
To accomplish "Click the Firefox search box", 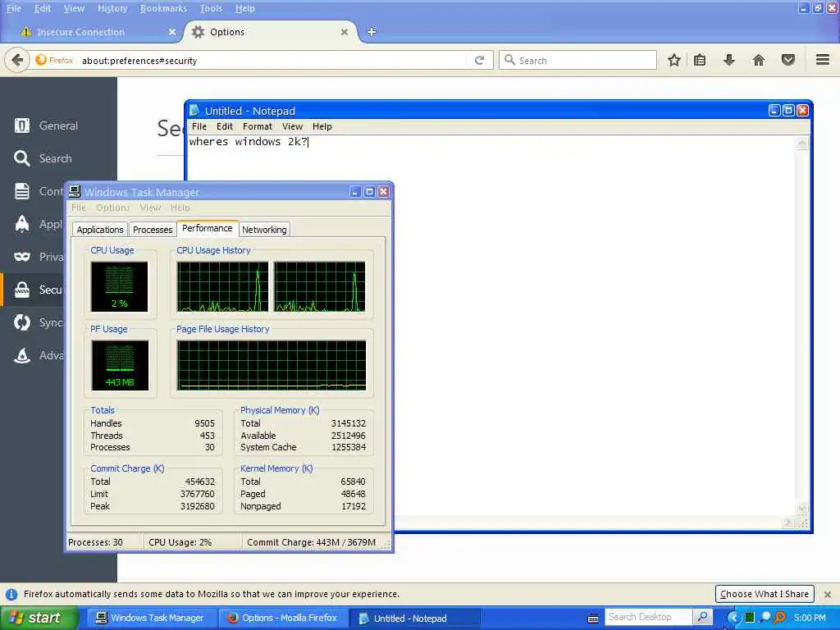I will point(577,60).
